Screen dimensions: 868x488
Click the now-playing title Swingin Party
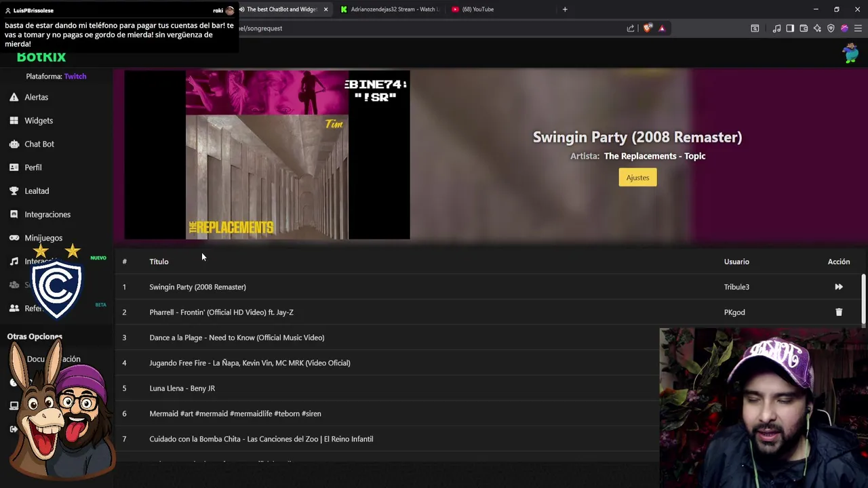pos(637,137)
